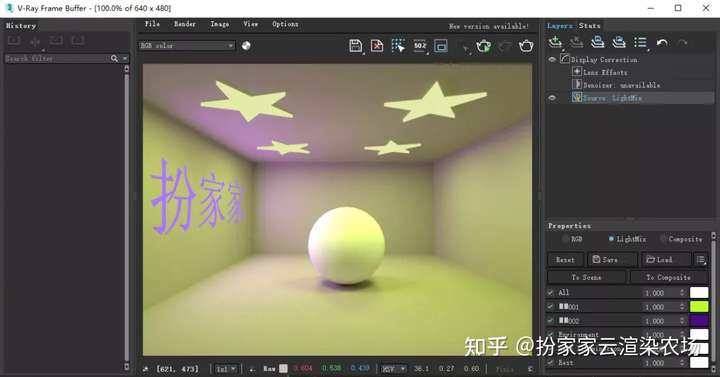Click the third History toolbar icon
The width and height of the screenshot is (720, 377).
point(56,41)
